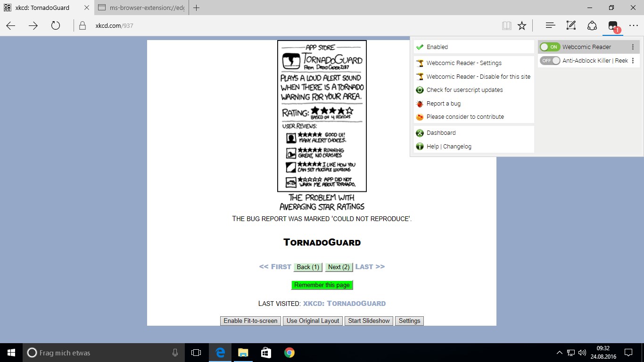Expand options dots for Webcomic Reader

633,47
